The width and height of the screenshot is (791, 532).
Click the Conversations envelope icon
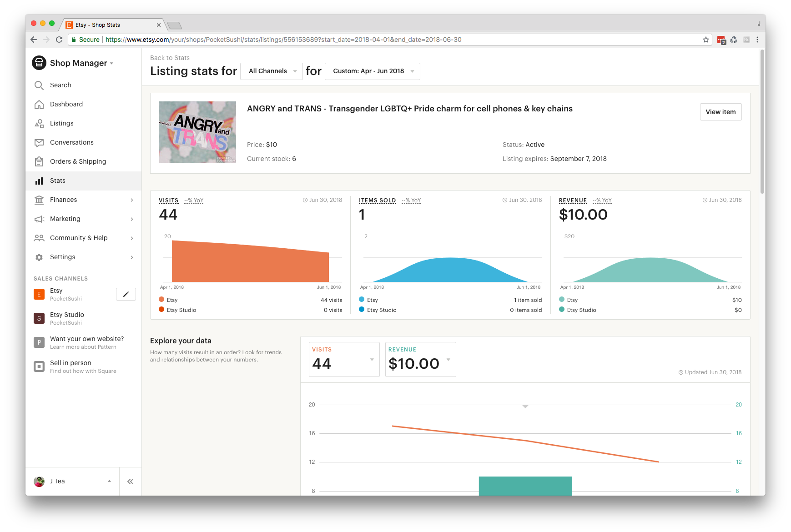tap(39, 142)
